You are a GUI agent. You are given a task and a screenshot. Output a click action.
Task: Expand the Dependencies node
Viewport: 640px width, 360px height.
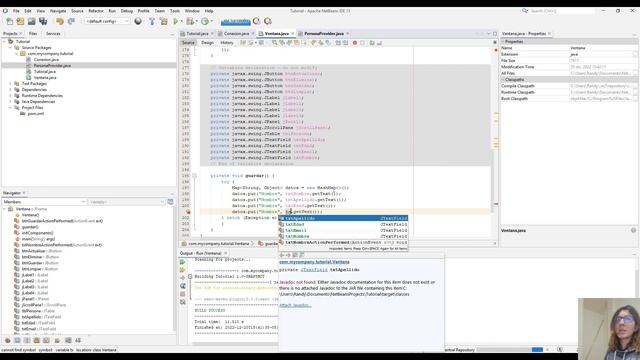point(10,89)
